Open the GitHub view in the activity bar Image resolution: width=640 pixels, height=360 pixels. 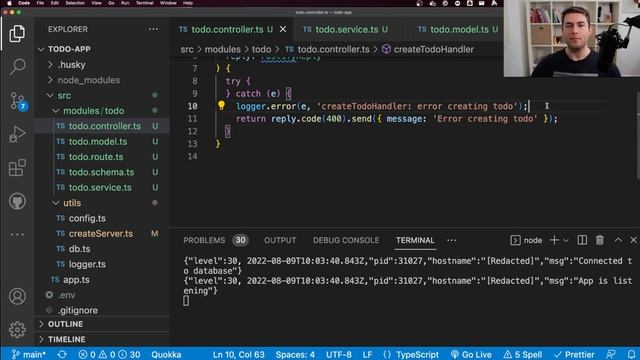click(x=17, y=201)
